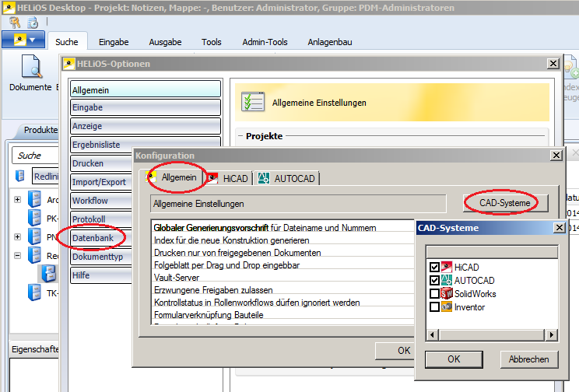579x392 pixels.
Task: Close the HELiOS-Optionen dialog
Action: [553, 64]
